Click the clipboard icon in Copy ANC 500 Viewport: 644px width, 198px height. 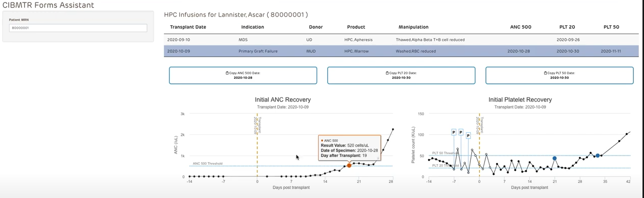pos(227,73)
